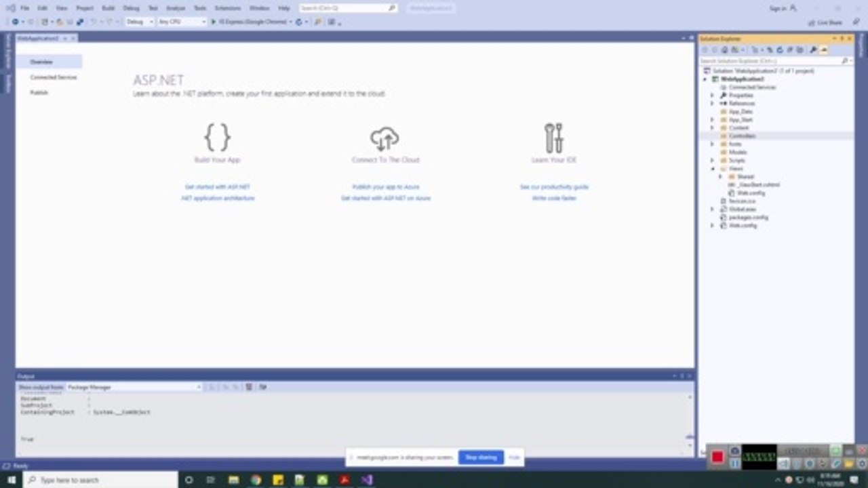Viewport: 868px width, 488px height.
Task: Open the Debug configuration dropdown
Action: coord(140,22)
